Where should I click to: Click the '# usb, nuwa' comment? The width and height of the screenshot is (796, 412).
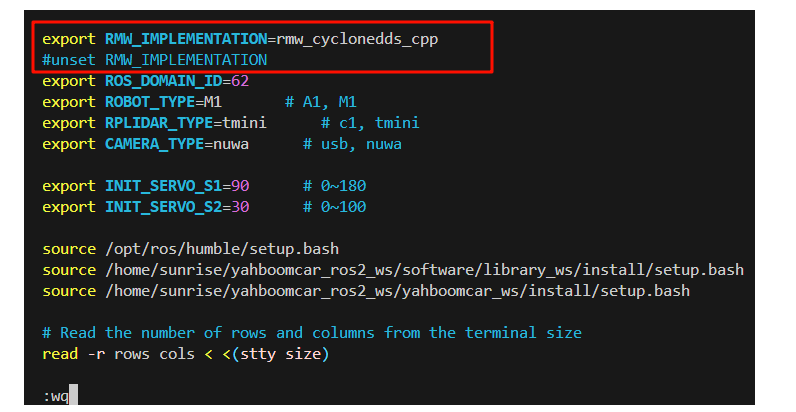352,144
